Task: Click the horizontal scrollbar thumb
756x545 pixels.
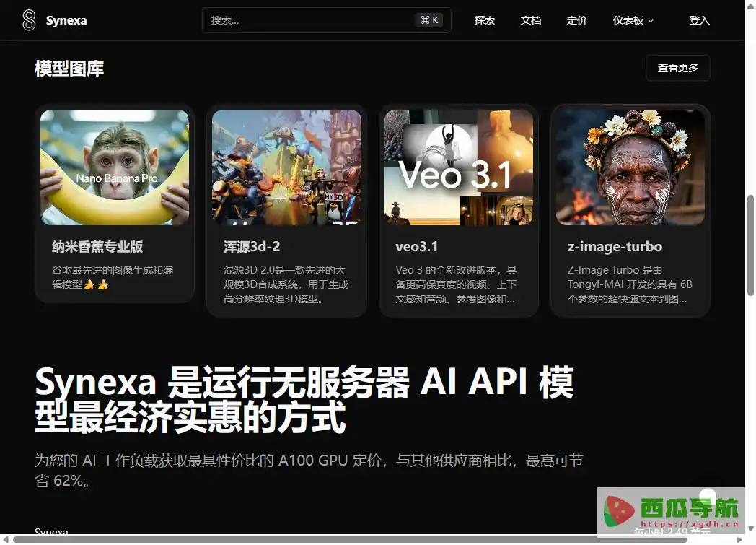Action: [x=350, y=540]
